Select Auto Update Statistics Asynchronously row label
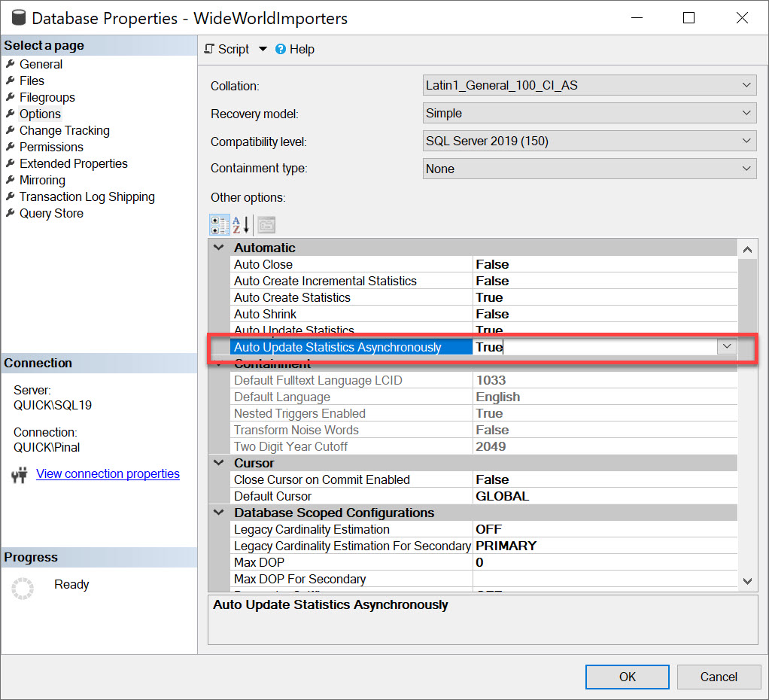Screen dimensions: 769x700 [x=351, y=347]
